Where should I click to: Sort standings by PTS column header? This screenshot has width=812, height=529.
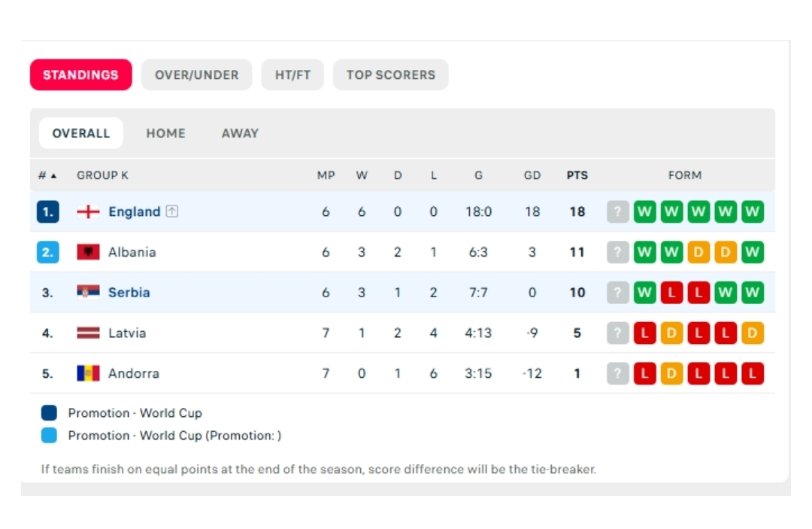point(577,175)
